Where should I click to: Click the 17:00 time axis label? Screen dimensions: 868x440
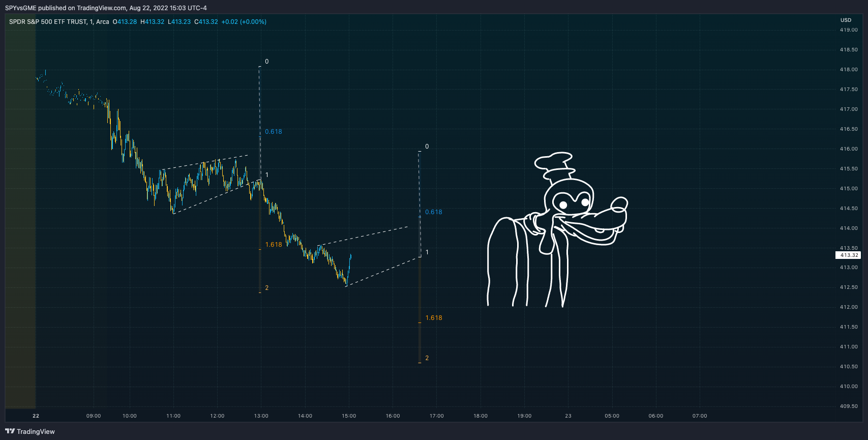click(437, 416)
